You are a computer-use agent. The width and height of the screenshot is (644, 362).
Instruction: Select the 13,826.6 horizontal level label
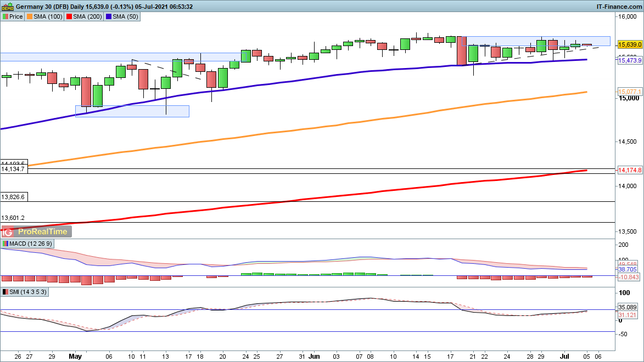point(14,196)
